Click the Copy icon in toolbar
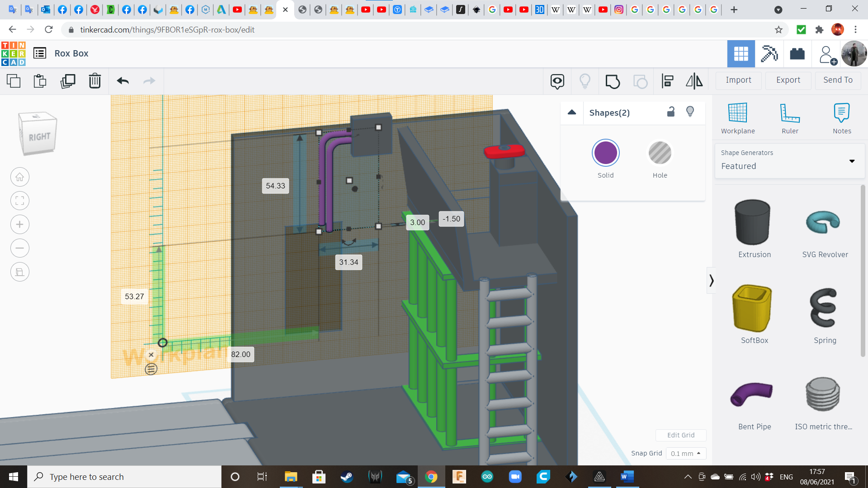The image size is (868, 488). click(x=14, y=81)
